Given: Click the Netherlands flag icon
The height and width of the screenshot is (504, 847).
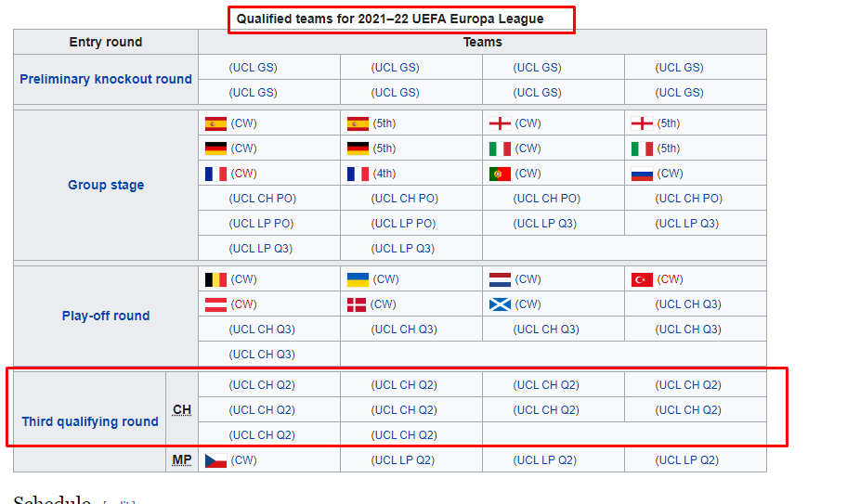Looking at the screenshot, I should coord(500,279).
